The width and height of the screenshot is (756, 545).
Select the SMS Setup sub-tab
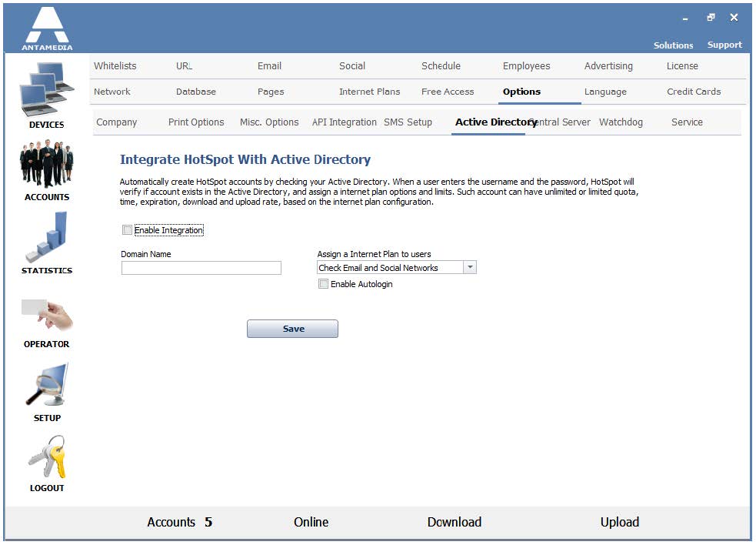click(x=408, y=122)
